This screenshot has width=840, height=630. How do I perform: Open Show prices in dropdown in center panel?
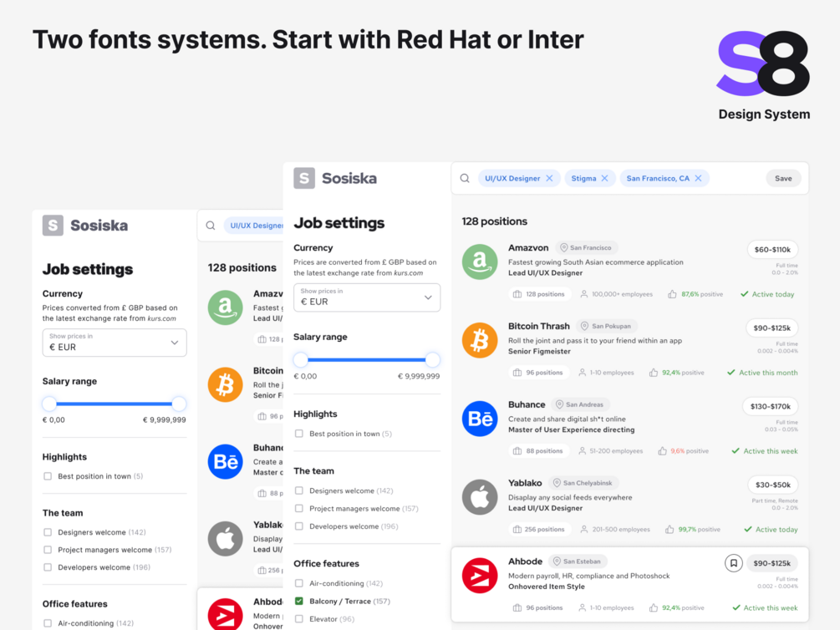(367, 297)
